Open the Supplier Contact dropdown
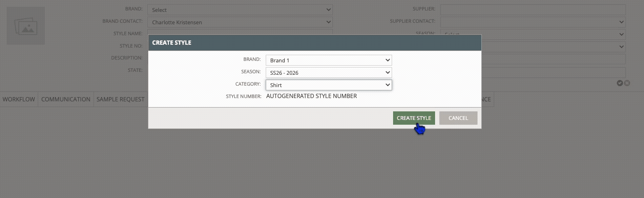This screenshot has height=198, width=644. point(532,22)
